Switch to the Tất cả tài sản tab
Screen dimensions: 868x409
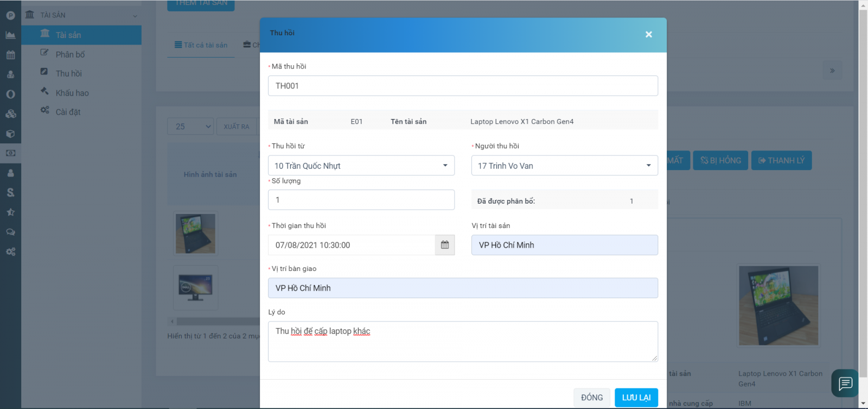pos(201,45)
